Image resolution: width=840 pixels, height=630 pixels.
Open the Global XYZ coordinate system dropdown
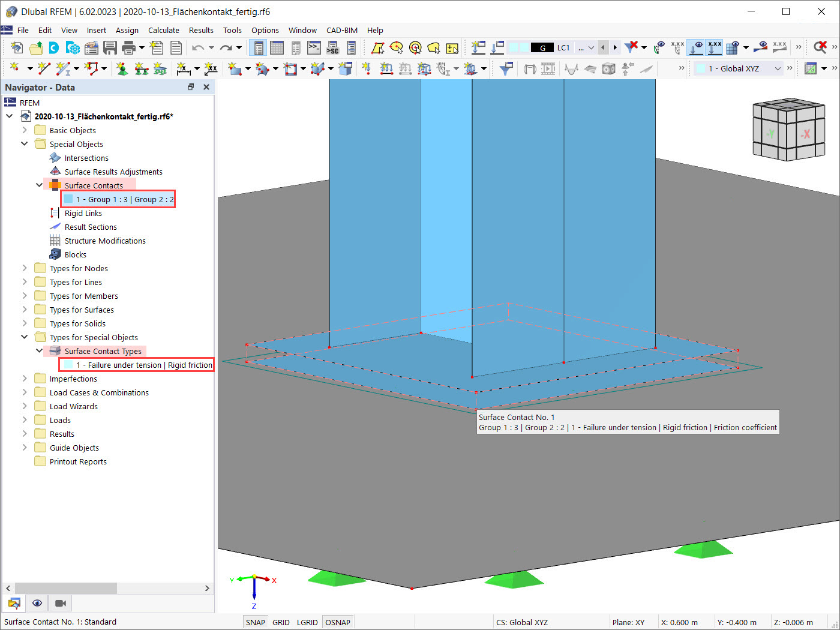click(x=739, y=68)
